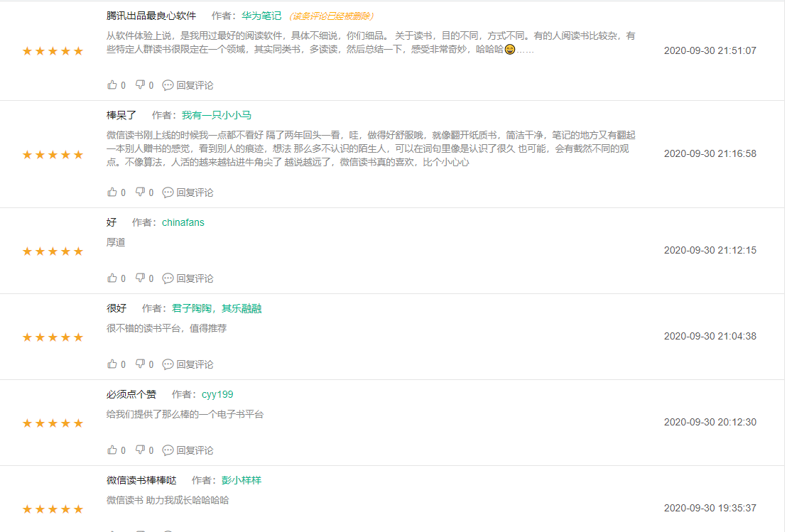Screen dimensions: 787x532
Task: Click review text 微信读书 助力我成长哈哈哈哈
Action: [168, 500]
